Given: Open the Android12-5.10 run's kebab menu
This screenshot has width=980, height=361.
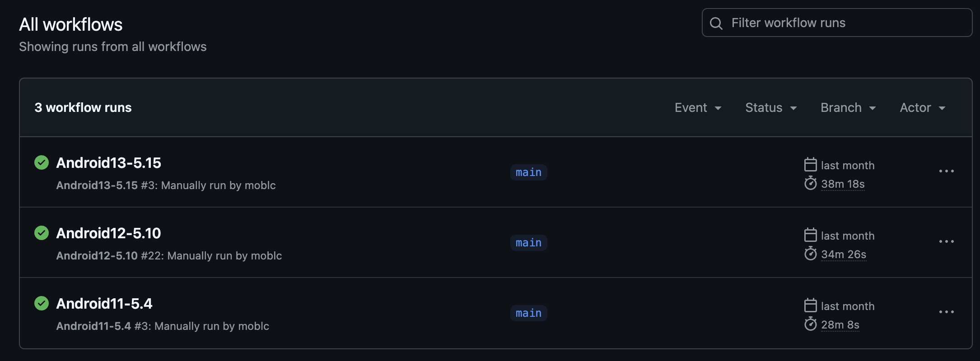Looking at the screenshot, I should 946,242.
